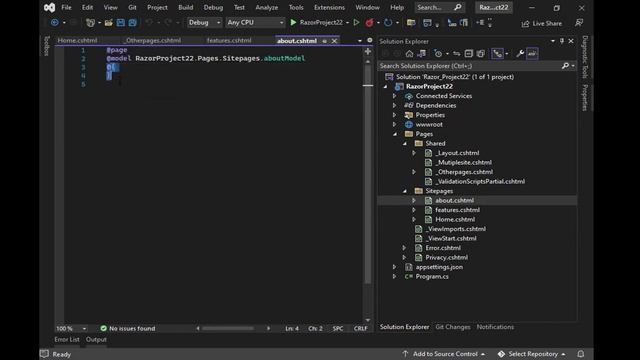Click the notifications bell in status bar
640x360 pixels.
[x=580, y=354]
